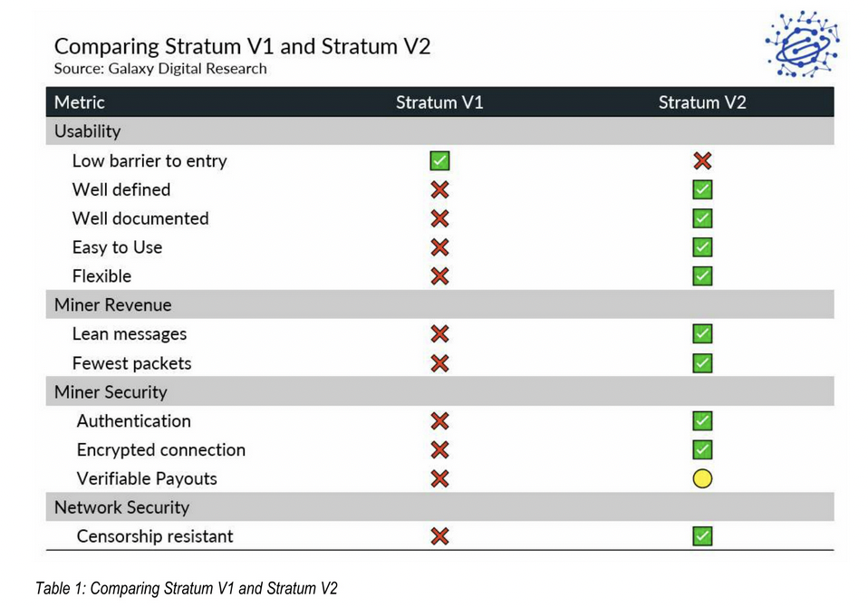This screenshot has width=868, height=607.
Task: Click the red X in the Authentication row
Action: [439, 421]
